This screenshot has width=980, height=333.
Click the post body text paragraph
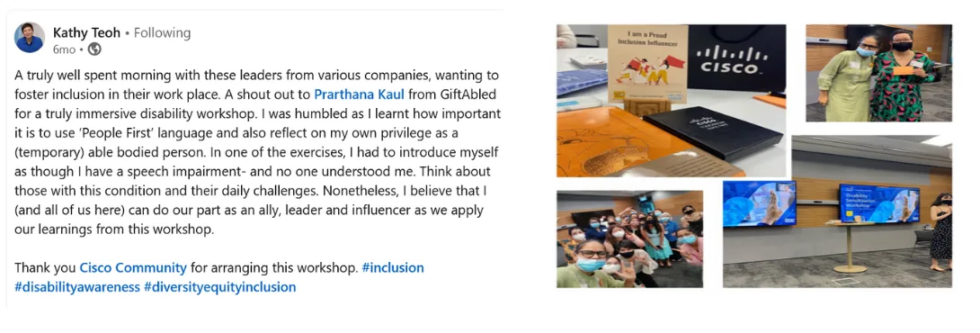click(x=257, y=153)
